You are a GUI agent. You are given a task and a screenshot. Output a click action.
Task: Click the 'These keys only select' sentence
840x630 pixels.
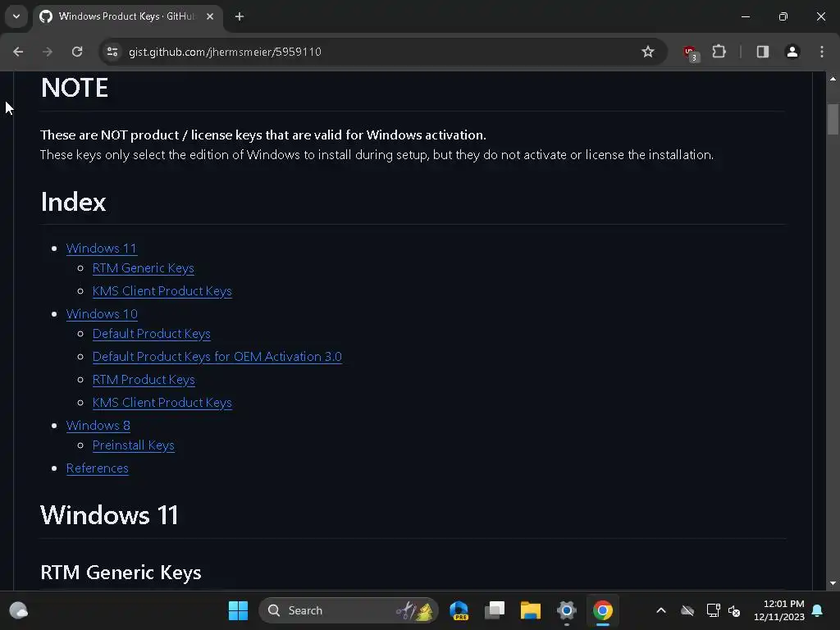click(x=377, y=155)
